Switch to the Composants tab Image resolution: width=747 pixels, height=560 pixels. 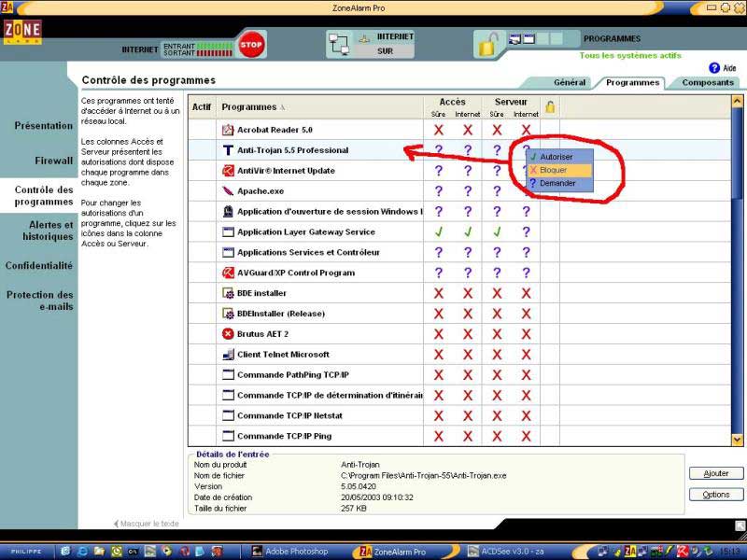point(708,82)
